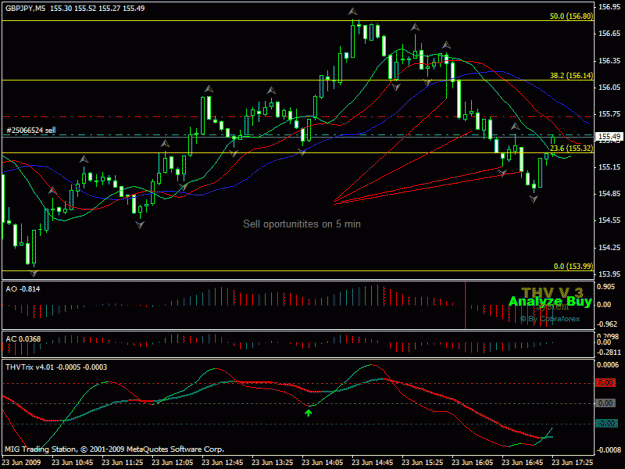Viewport: 625px width, 469px height.
Task: Select the red vertical line in AO pane
Action: (x=465, y=305)
